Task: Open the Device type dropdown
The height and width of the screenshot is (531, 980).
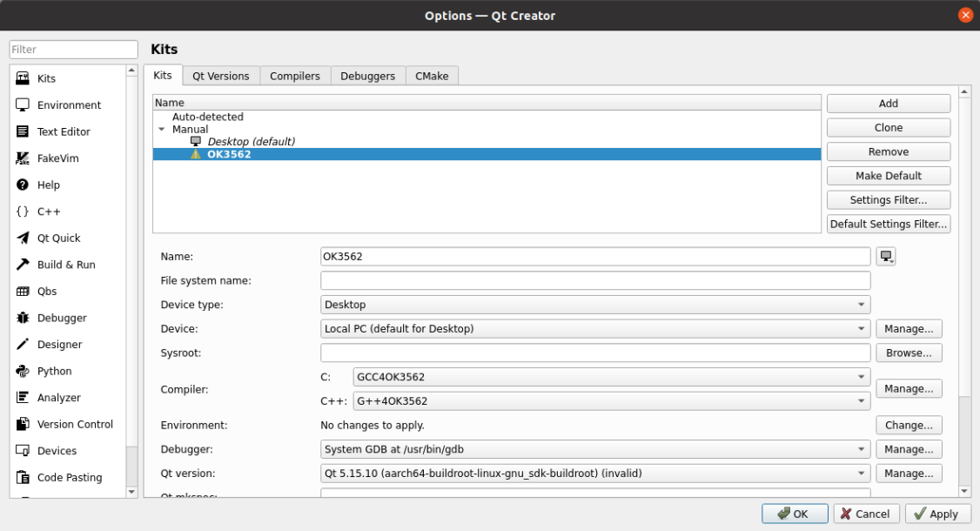Action: click(x=595, y=305)
